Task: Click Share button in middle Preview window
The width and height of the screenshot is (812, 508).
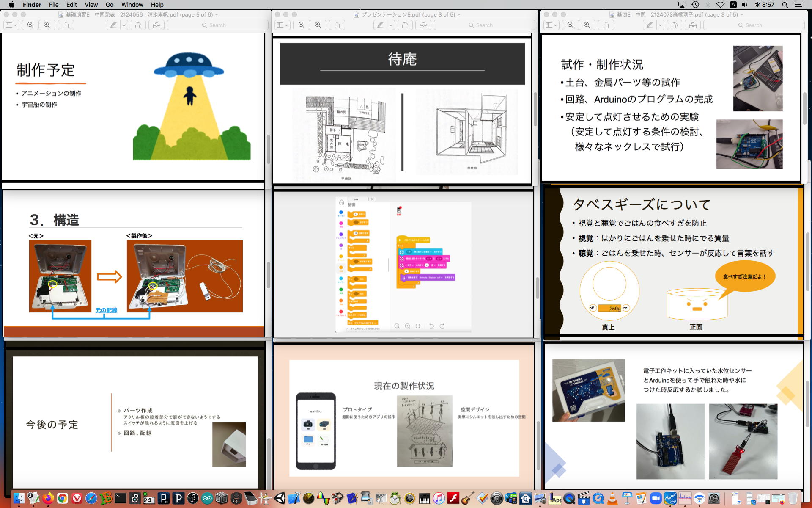Action: coord(337,25)
